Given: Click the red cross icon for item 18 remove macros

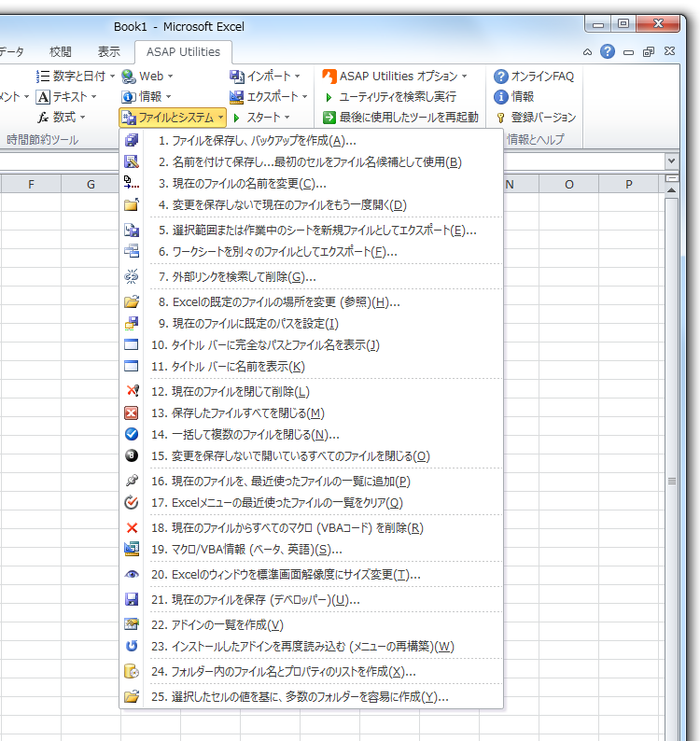Looking at the screenshot, I should 132,528.
